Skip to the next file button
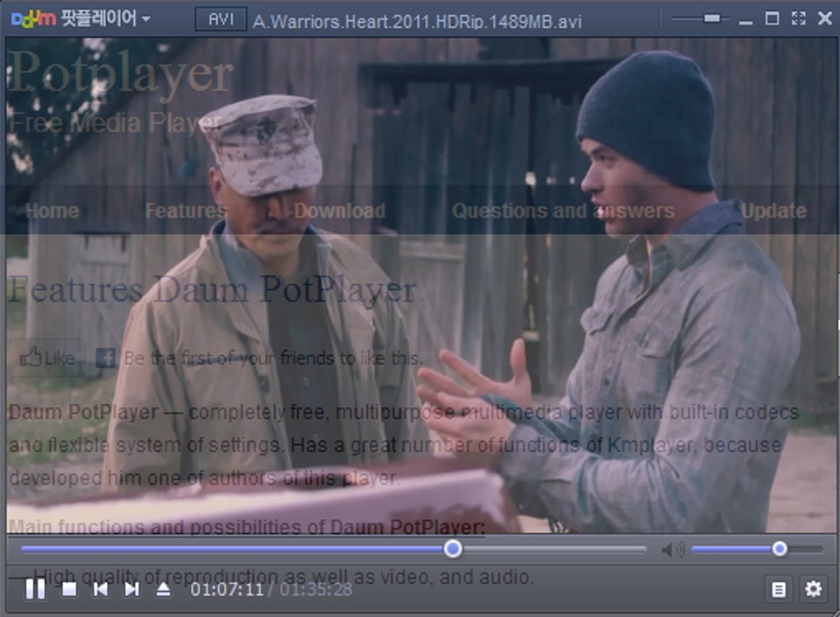Screen dimensions: 840x617 (132, 589)
